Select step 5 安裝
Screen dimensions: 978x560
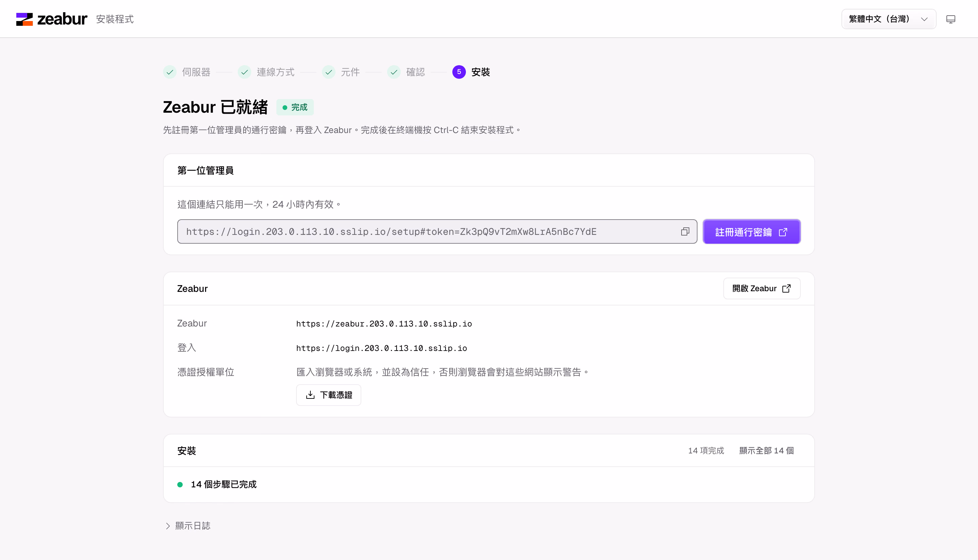tap(471, 72)
